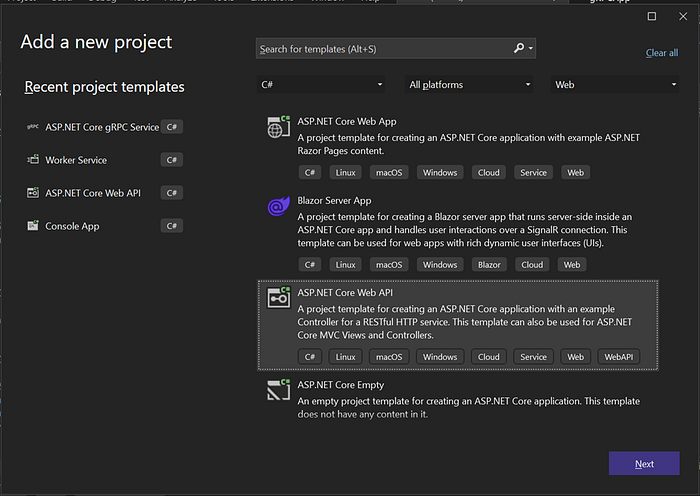Focus the Search for templates field
The height and width of the screenshot is (496, 700).
[396, 48]
